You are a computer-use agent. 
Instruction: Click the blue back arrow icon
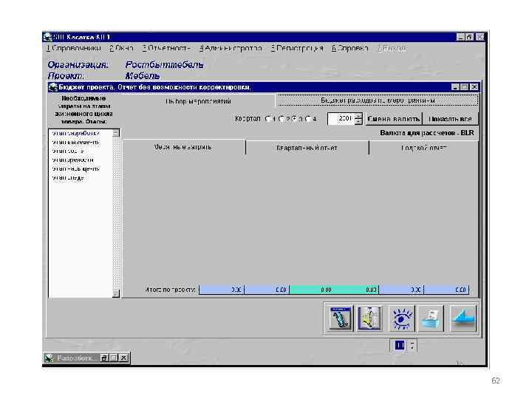point(463,318)
